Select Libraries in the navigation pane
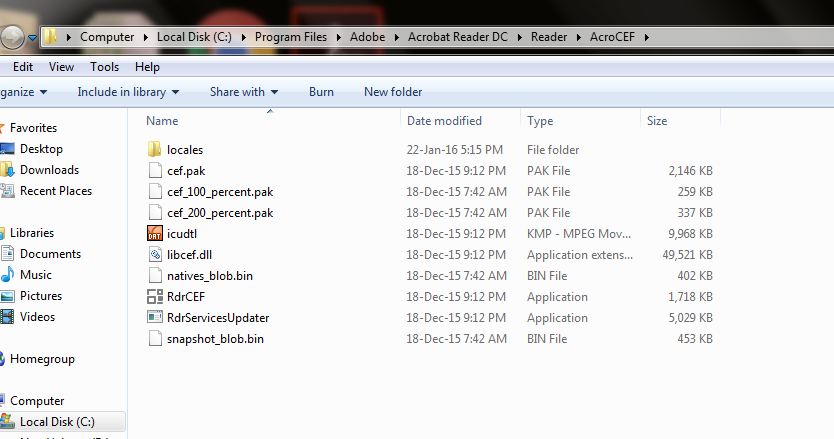This screenshot has height=439, width=834. (x=32, y=233)
